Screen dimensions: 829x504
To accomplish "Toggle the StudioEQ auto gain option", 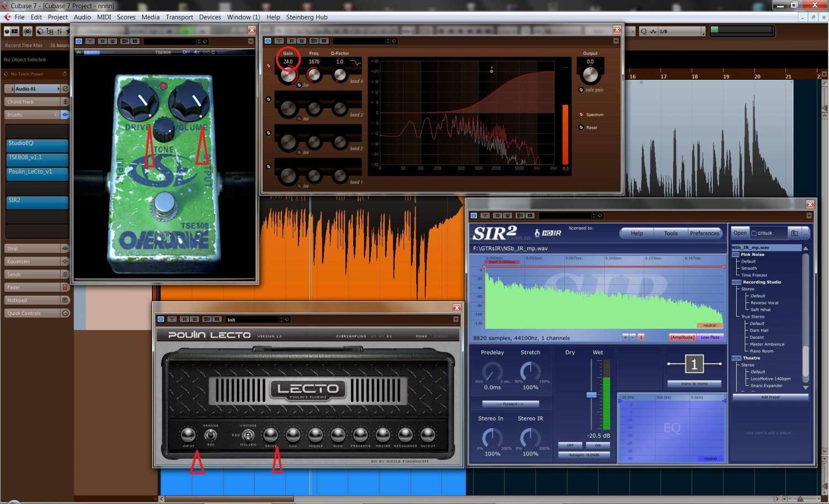I will pos(581,90).
